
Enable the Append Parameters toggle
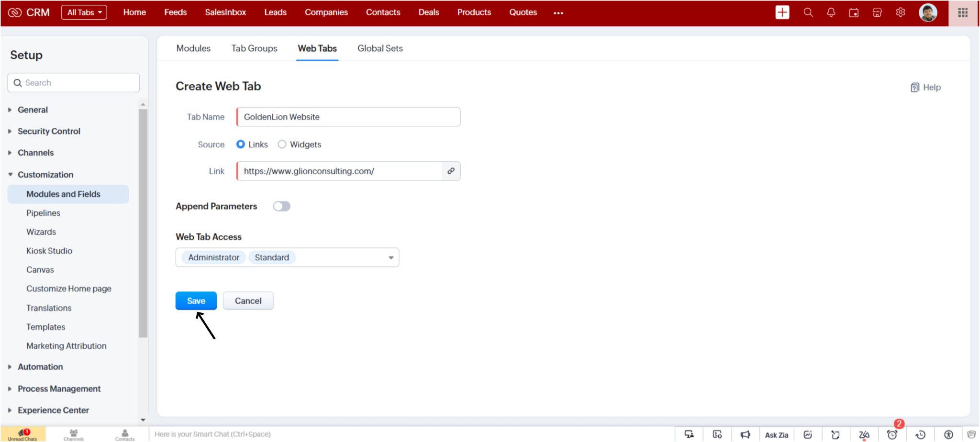[x=282, y=206]
